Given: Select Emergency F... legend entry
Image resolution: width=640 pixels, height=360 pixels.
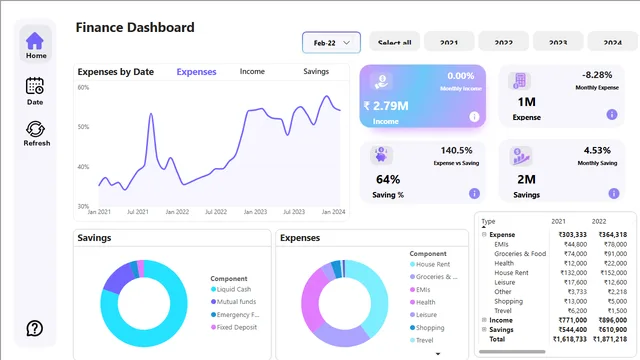Looking at the screenshot, I should 235,315.
